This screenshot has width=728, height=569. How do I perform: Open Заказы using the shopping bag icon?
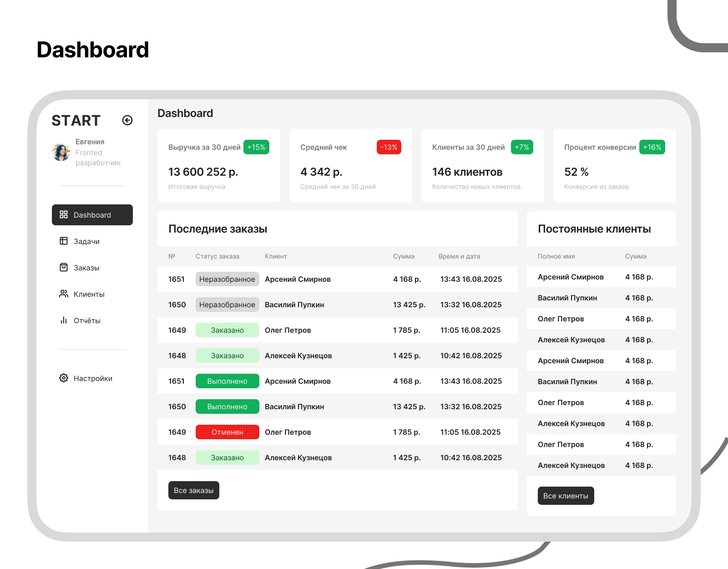tap(64, 268)
